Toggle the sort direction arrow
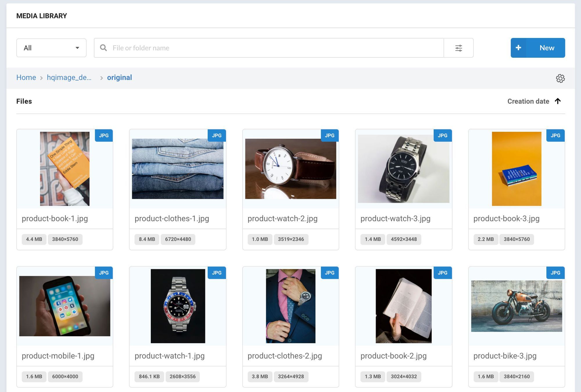The width and height of the screenshot is (581, 392). click(x=557, y=101)
